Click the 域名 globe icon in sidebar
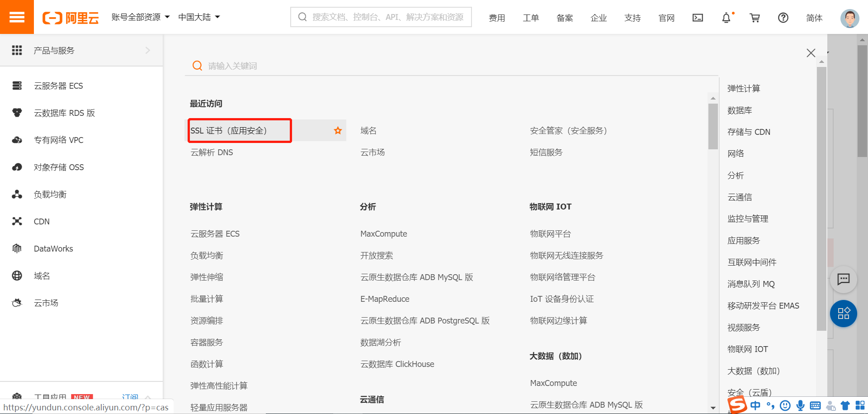 [17, 276]
